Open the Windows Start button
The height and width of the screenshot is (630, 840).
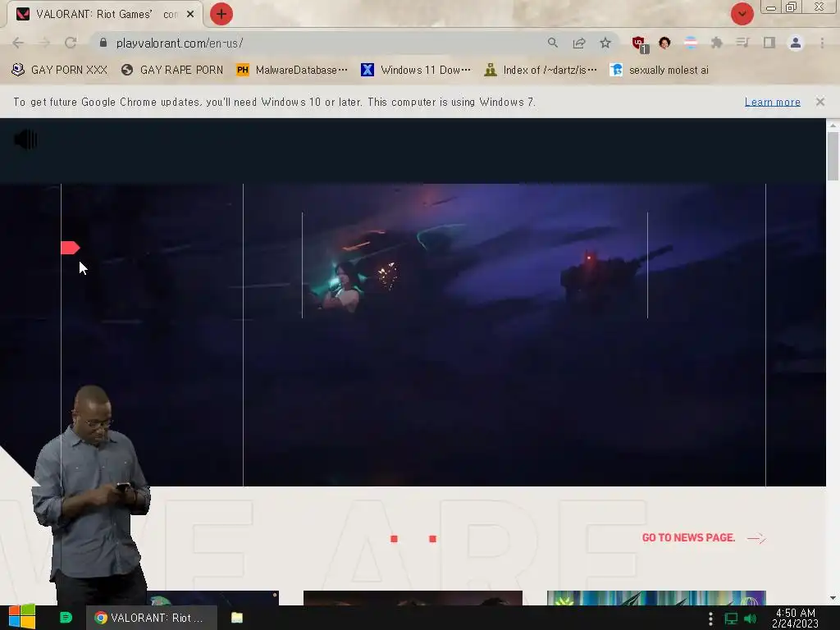[x=22, y=618]
